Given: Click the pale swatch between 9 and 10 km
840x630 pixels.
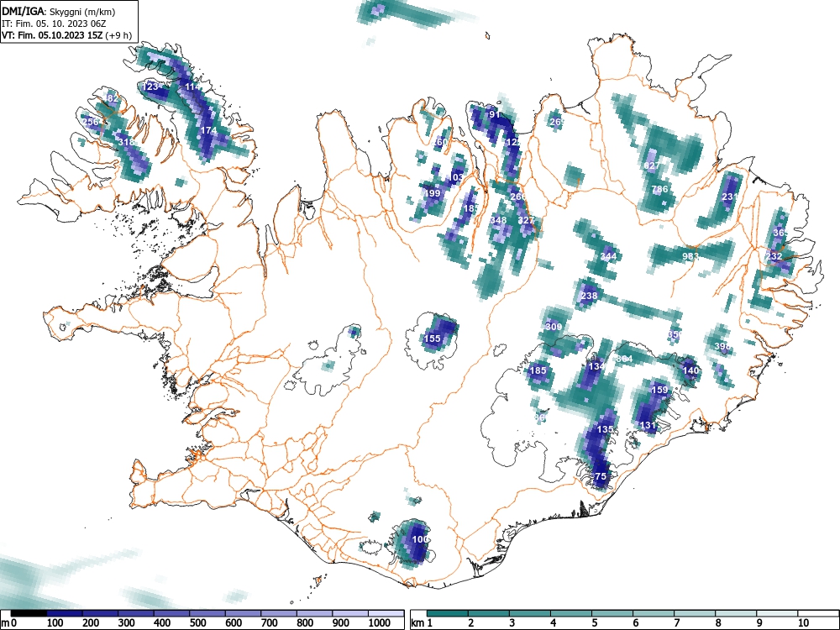Looking at the screenshot, I should (777, 613).
